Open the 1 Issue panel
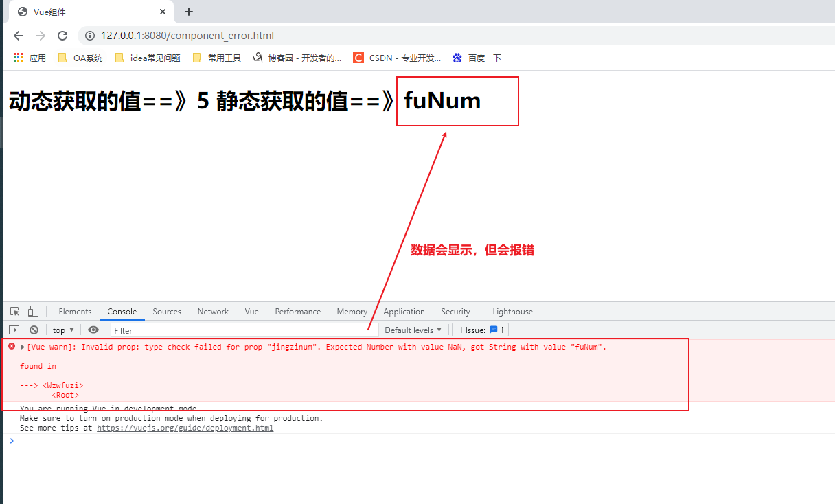835x504 pixels. click(479, 330)
